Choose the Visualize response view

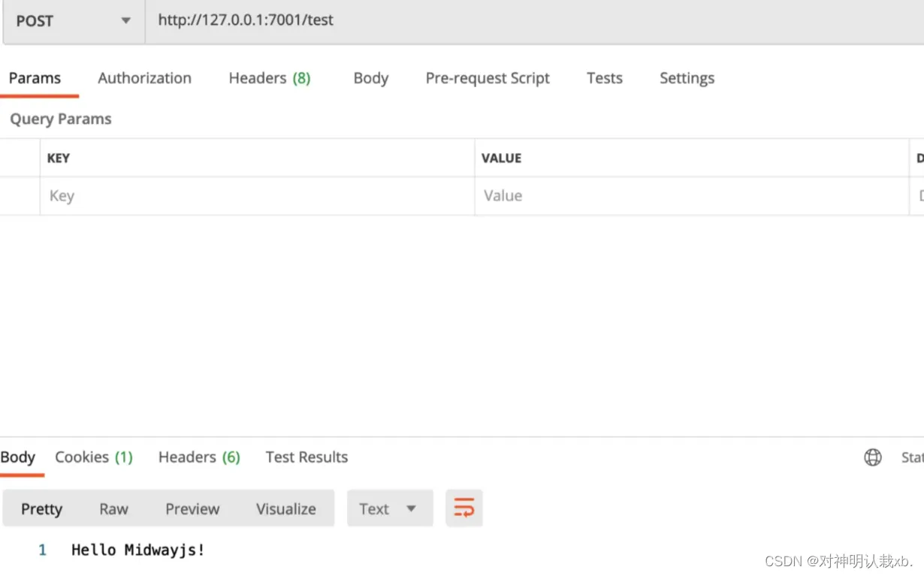285,508
